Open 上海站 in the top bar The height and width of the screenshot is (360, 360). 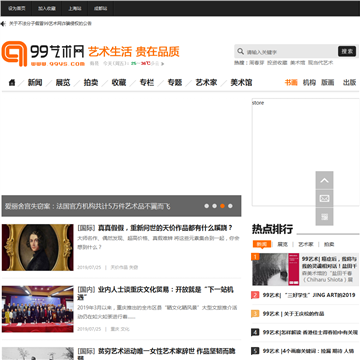(75, 8)
